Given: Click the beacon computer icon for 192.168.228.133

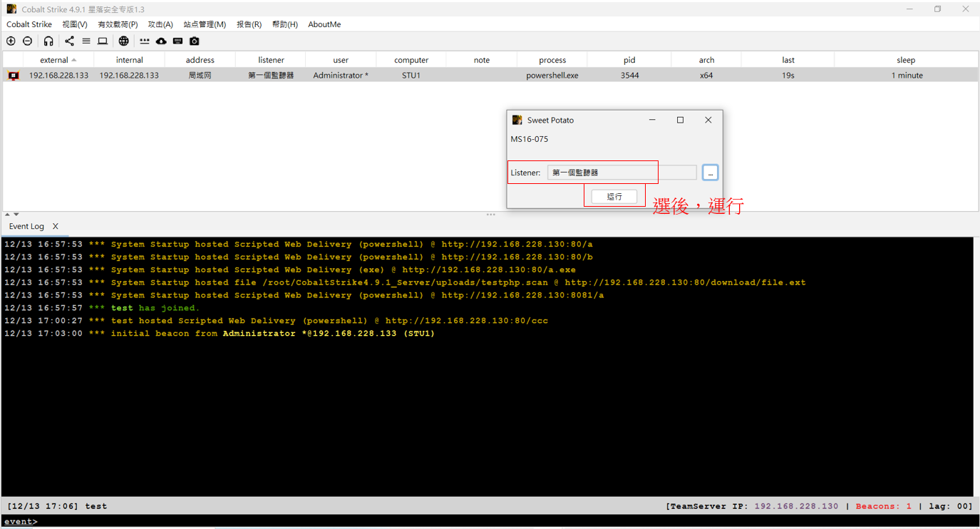Looking at the screenshot, I should point(14,75).
